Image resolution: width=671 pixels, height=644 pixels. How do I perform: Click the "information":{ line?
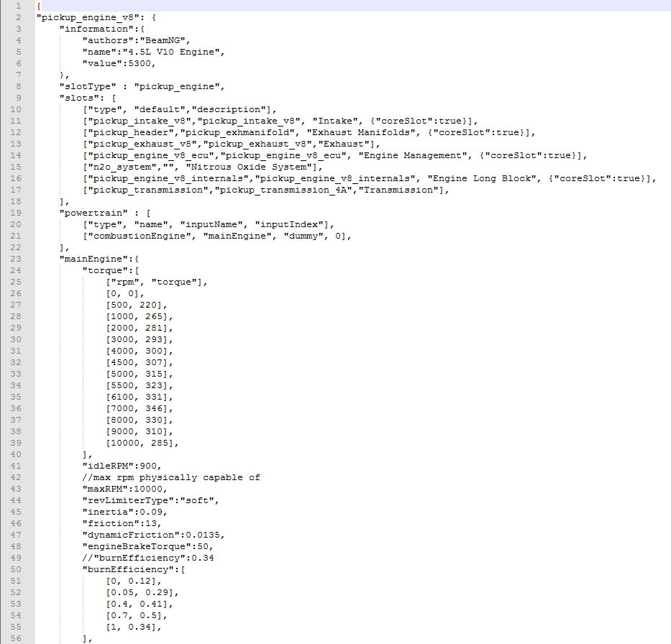[102, 29]
